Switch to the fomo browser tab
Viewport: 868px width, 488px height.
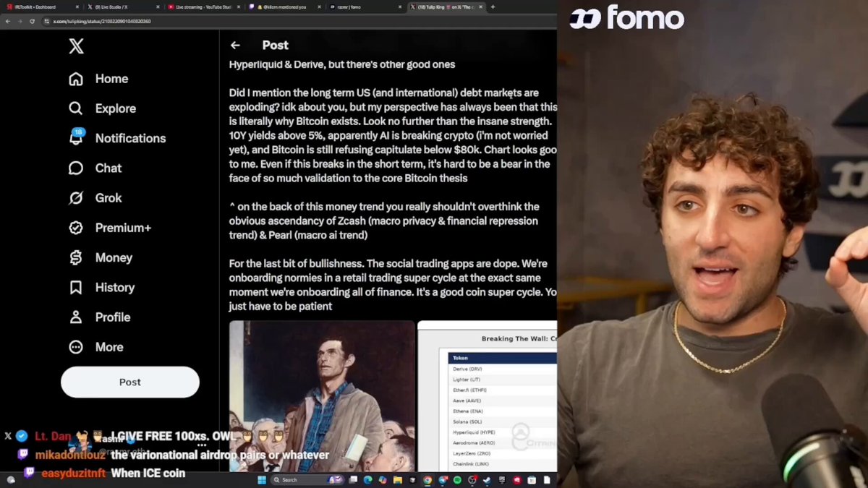pyautogui.click(x=365, y=7)
